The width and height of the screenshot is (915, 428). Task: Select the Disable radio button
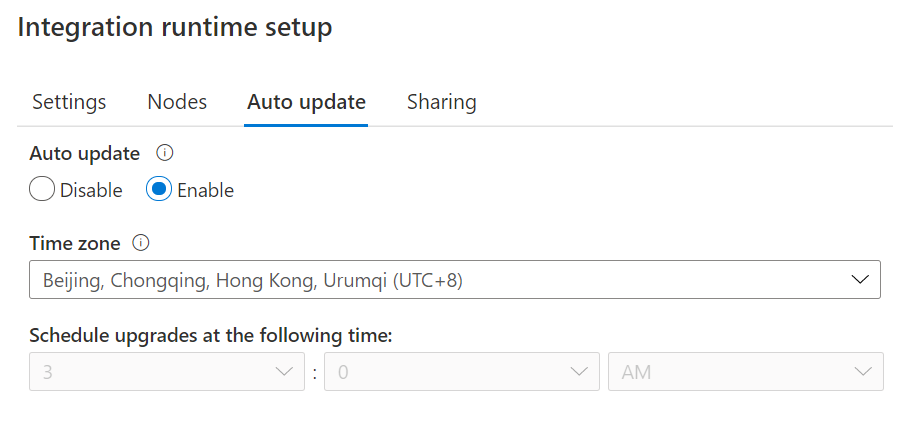point(42,189)
